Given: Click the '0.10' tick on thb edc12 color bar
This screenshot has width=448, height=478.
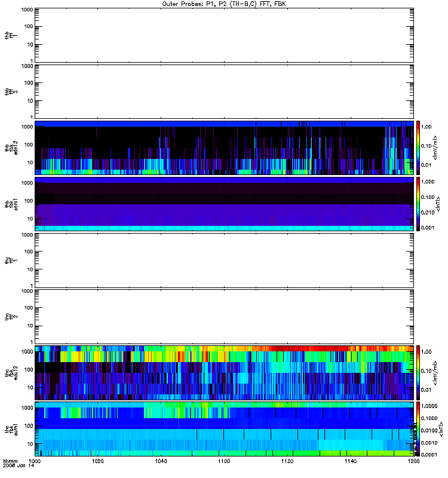Looking at the screenshot, I should coord(426,146).
